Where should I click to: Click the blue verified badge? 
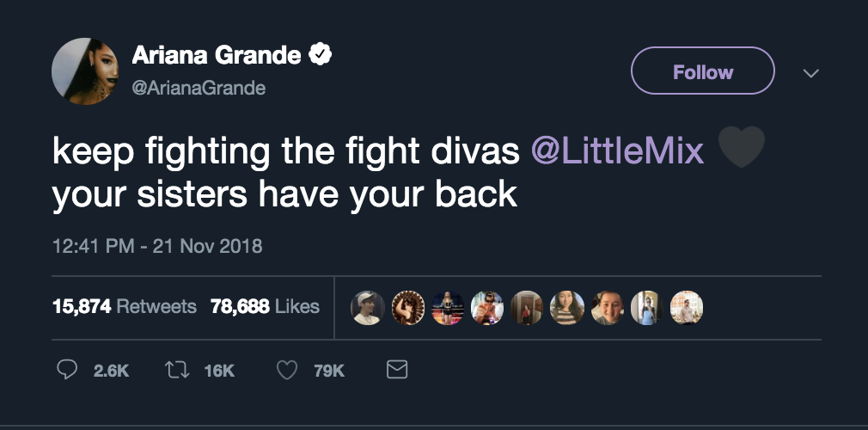click(321, 56)
